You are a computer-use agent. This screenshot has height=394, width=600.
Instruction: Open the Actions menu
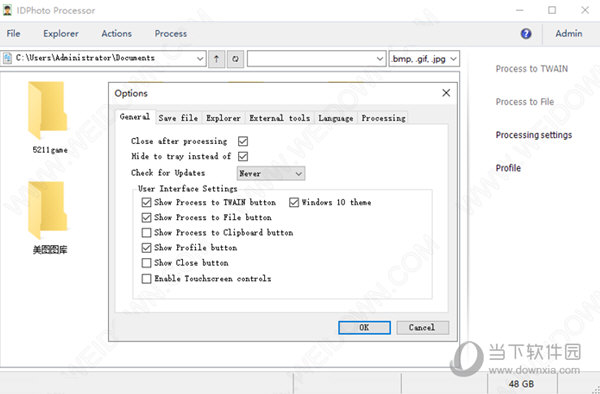[x=116, y=34]
